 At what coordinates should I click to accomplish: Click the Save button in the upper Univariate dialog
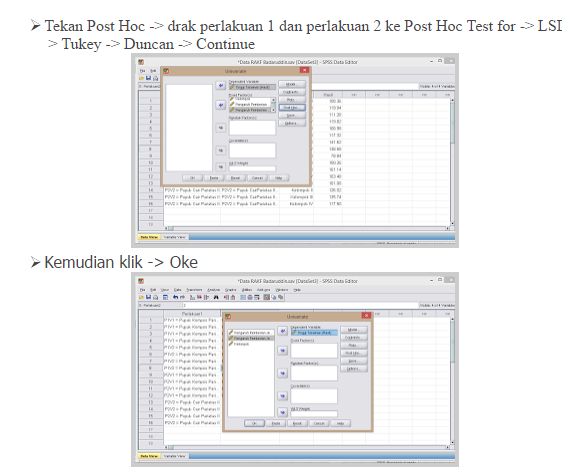tap(292, 115)
